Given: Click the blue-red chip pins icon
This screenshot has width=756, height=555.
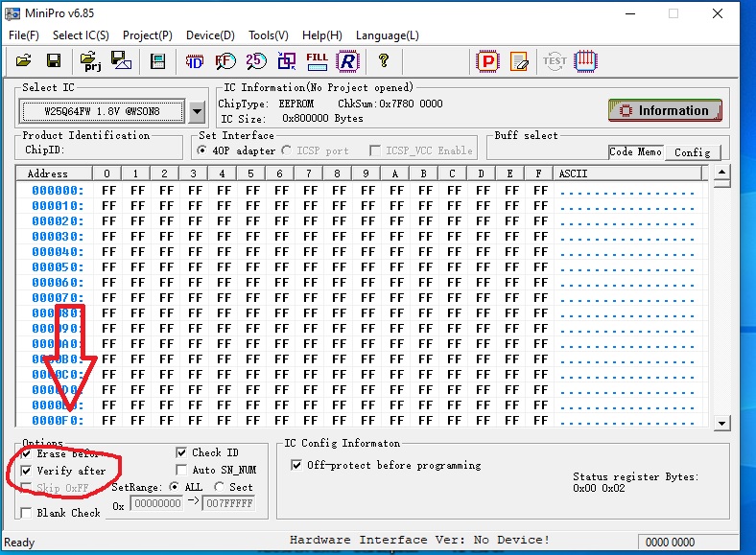Looking at the screenshot, I should pyautogui.click(x=585, y=61).
